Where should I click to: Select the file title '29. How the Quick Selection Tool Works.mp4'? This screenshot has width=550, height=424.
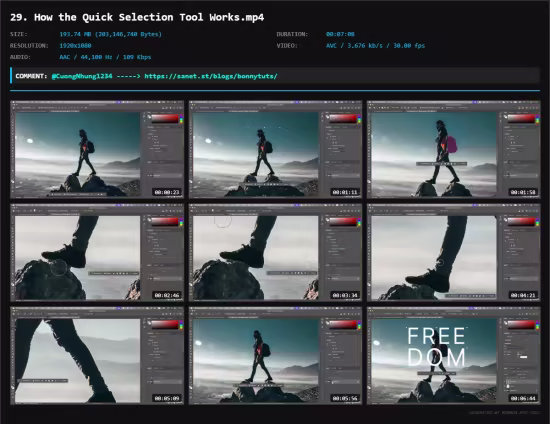click(x=137, y=17)
